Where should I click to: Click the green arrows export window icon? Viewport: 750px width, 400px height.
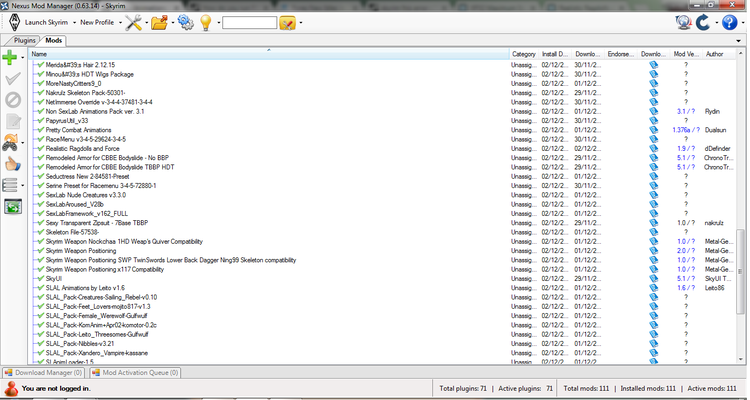(x=13, y=206)
